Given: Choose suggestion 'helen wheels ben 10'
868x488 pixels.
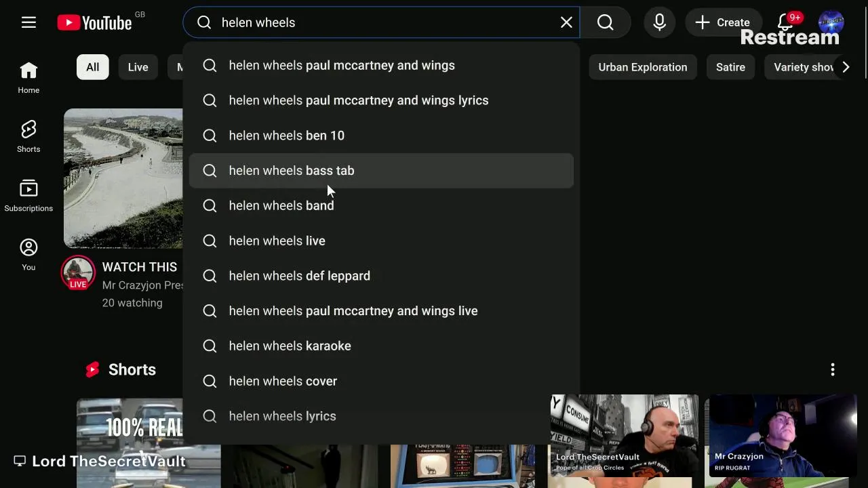Looking at the screenshot, I should tap(381, 136).
